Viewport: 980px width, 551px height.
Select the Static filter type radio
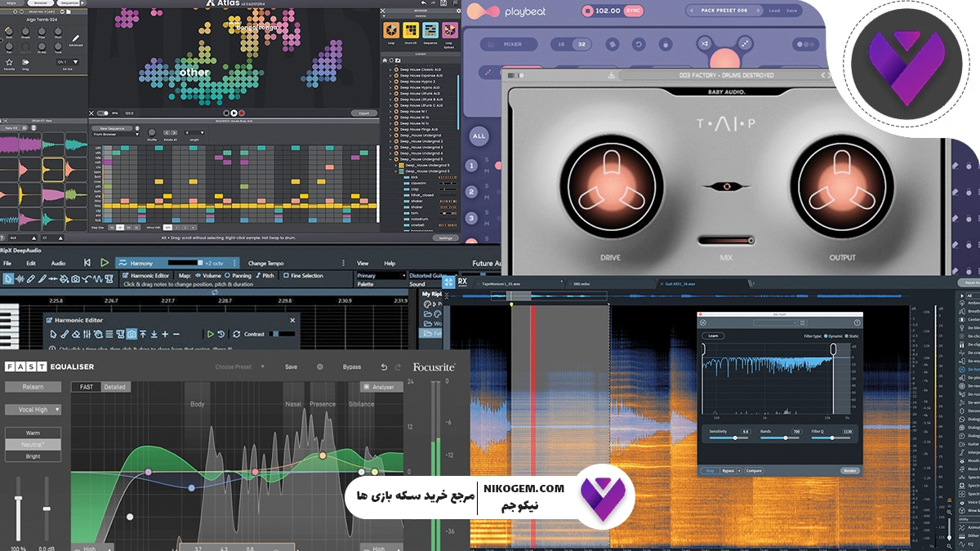click(846, 335)
